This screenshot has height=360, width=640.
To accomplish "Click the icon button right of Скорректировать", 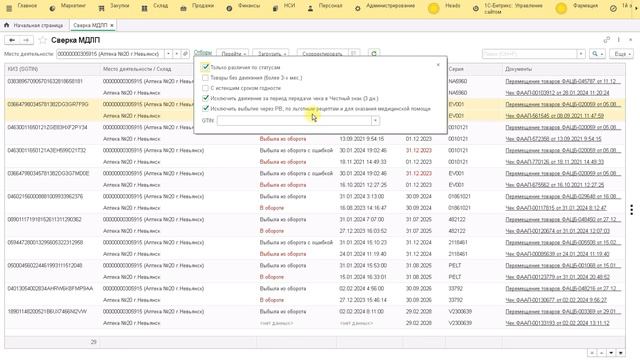I will 354,54.
